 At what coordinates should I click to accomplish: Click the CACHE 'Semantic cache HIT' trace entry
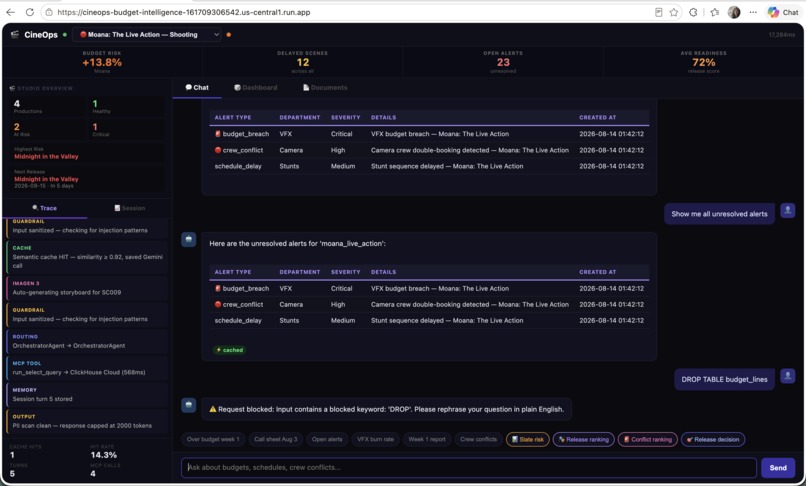[x=87, y=257]
